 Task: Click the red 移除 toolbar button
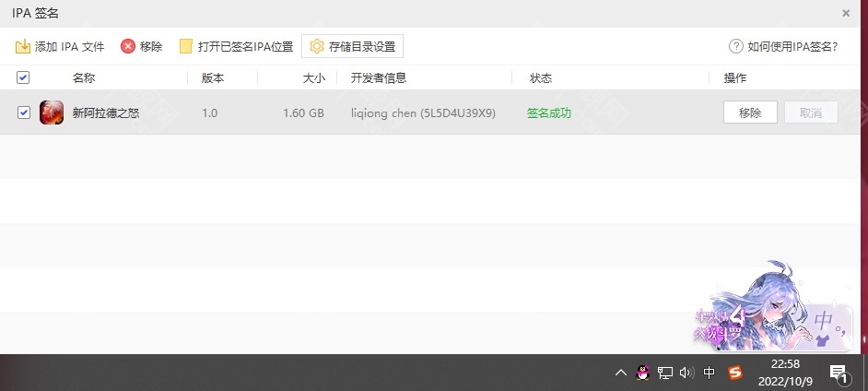click(142, 46)
